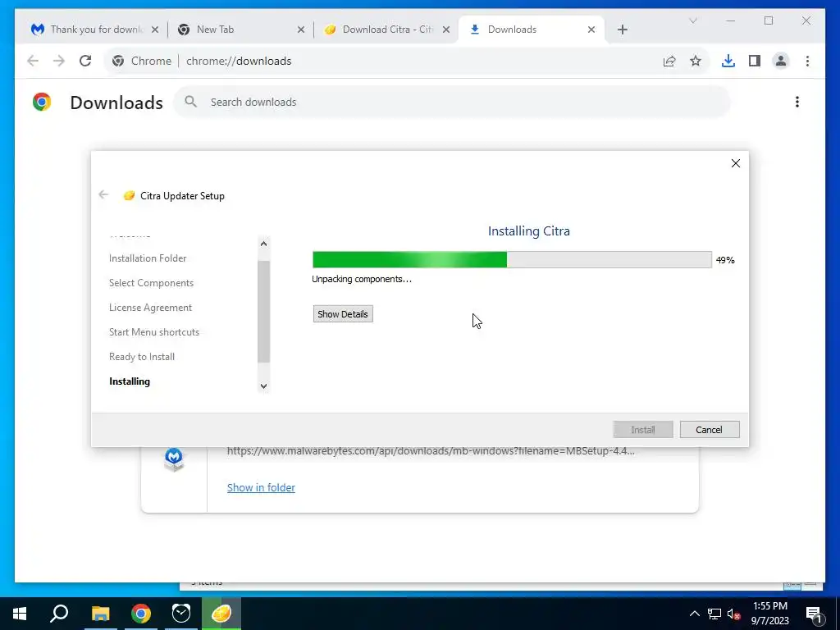Image resolution: width=840 pixels, height=630 pixels.
Task: Select the Installing step
Action: pos(130,381)
